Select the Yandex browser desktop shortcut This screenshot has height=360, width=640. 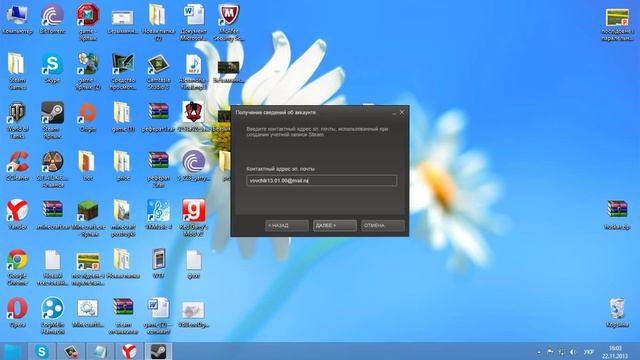(x=17, y=214)
